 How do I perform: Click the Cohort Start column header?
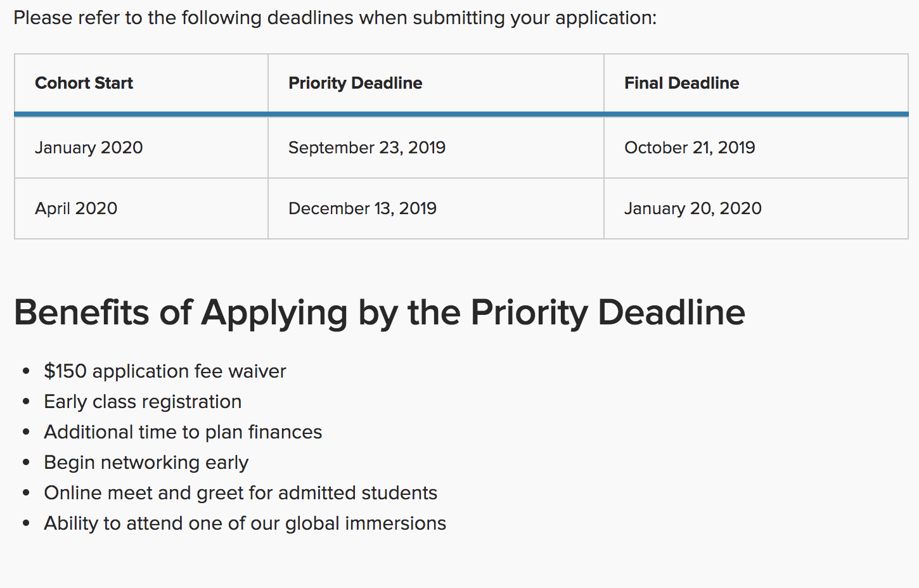pos(84,83)
